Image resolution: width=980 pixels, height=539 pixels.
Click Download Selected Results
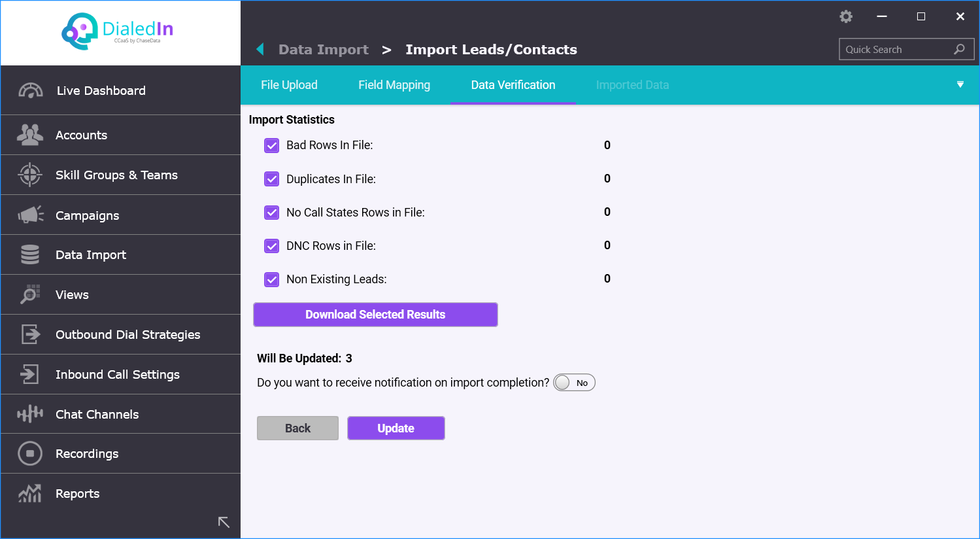tap(375, 314)
